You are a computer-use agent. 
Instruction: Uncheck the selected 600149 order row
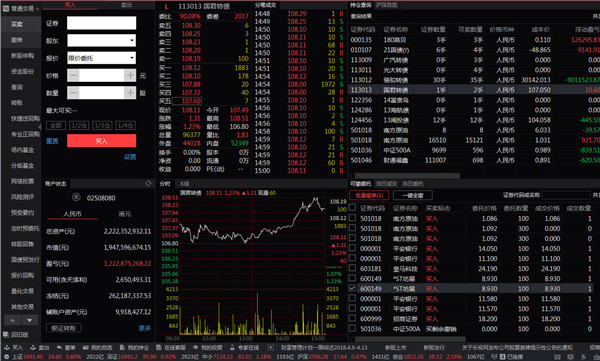point(352,288)
